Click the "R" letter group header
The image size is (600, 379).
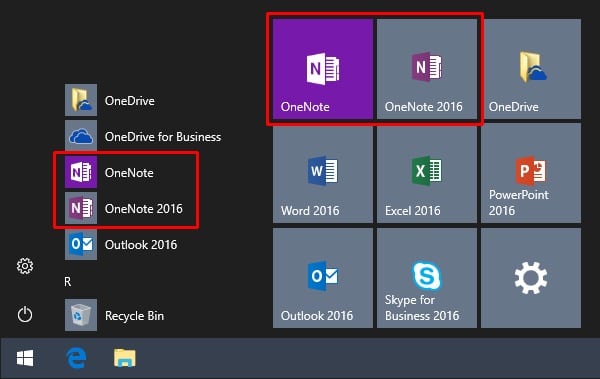[68, 282]
